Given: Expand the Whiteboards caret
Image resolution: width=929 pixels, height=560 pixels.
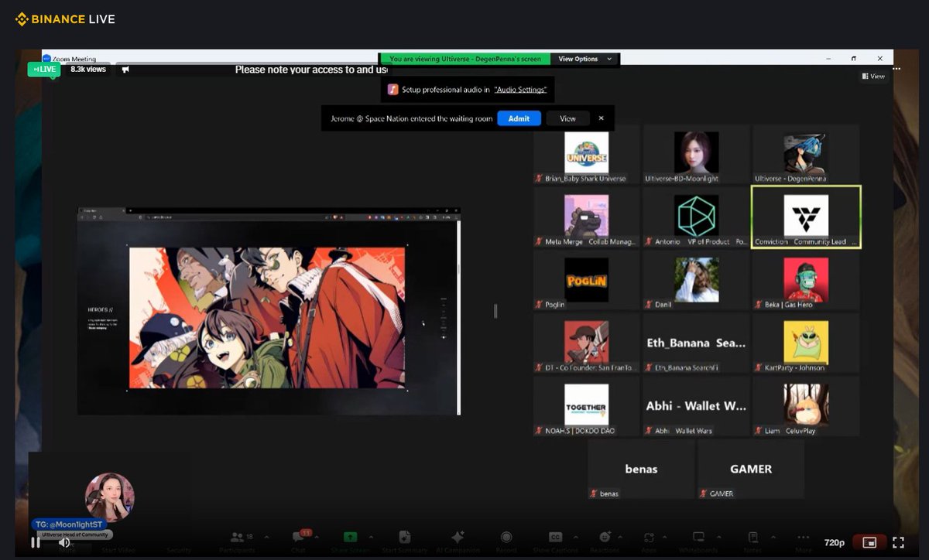Looking at the screenshot, I should coord(720,536).
